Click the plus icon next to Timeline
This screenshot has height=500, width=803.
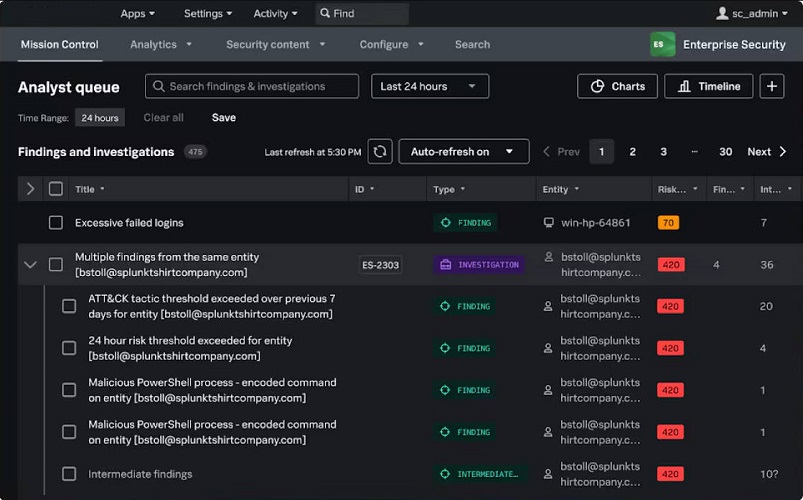pos(772,86)
